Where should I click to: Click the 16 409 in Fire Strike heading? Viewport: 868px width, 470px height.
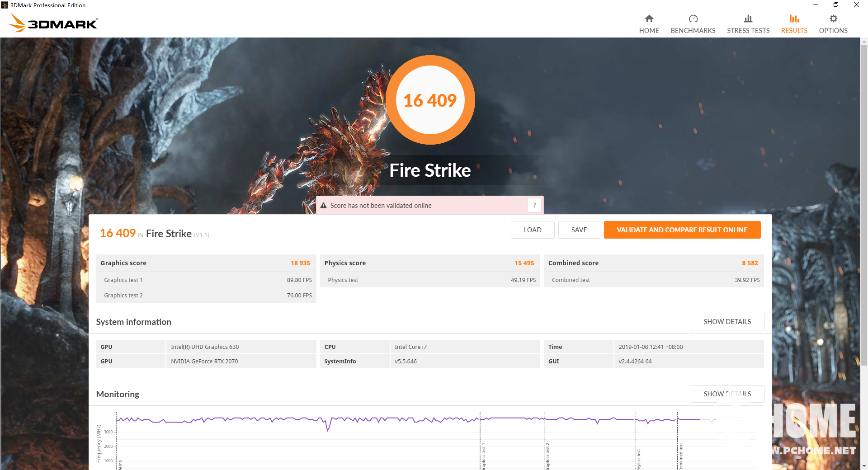[154, 233]
